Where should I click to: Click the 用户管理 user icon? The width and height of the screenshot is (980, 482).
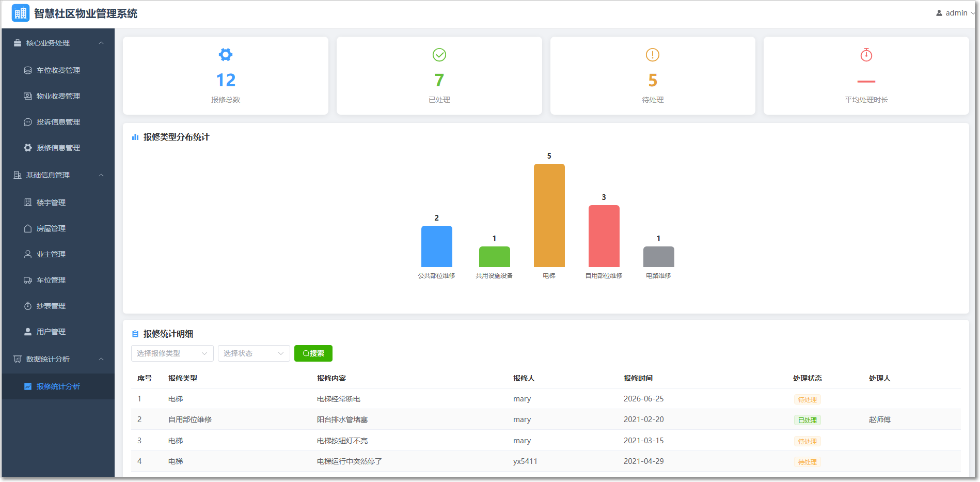[28, 332]
